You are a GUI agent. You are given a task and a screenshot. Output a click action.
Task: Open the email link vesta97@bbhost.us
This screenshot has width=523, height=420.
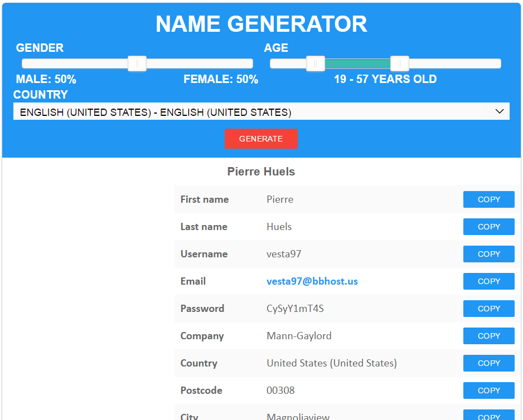[x=312, y=281]
